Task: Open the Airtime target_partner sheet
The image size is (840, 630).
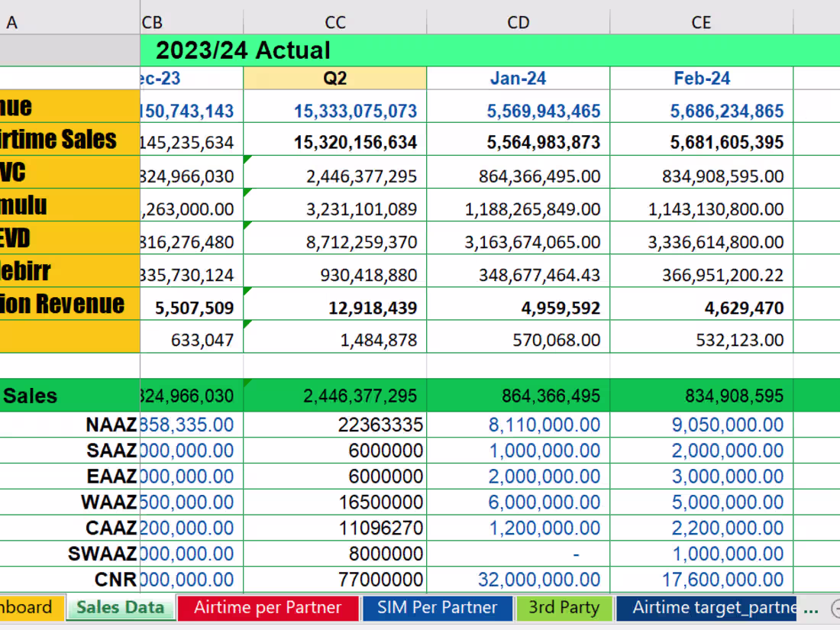Action: tap(709, 608)
